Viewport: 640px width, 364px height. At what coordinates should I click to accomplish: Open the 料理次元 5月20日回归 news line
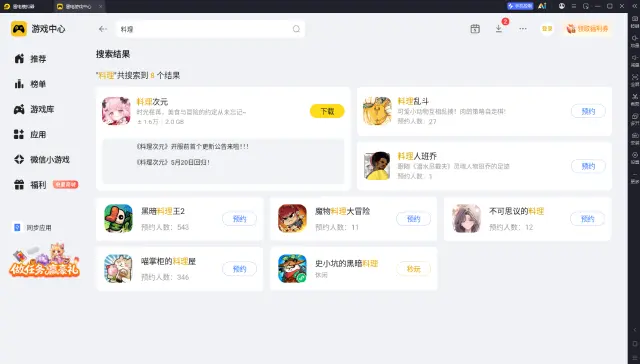[x=173, y=162]
